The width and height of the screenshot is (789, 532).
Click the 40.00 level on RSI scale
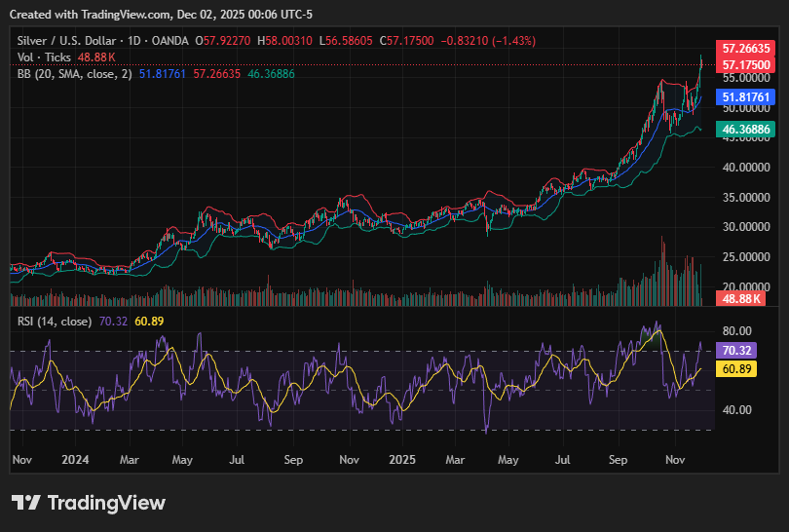[x=736, y=409]
